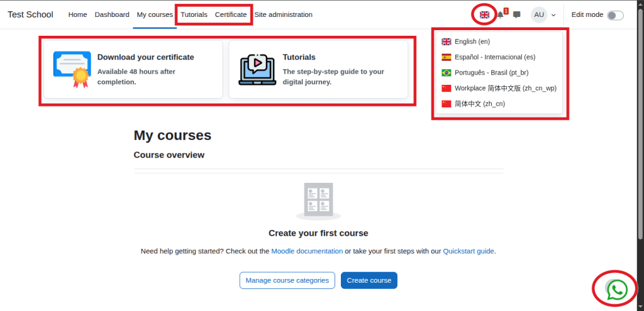Expand the user menu chevron

[x=553, y=14]
